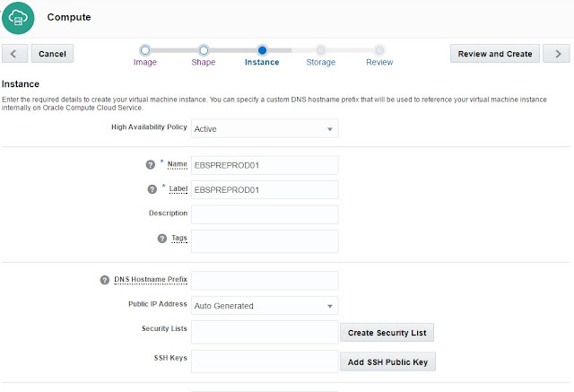Select the Storage wizard step
This screenshot has width=574, height=392.
(320, 51)
